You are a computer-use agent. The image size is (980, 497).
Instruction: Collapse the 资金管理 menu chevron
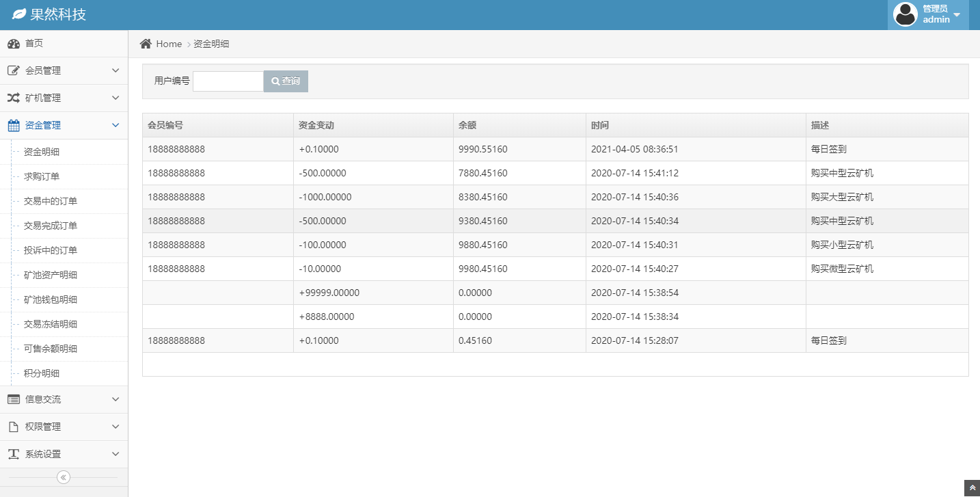coord(115,125)
